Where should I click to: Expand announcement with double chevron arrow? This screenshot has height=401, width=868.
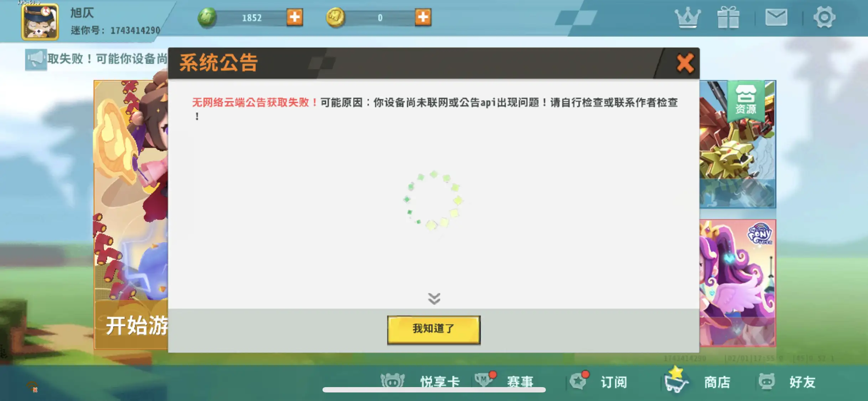tap(434, 298)
